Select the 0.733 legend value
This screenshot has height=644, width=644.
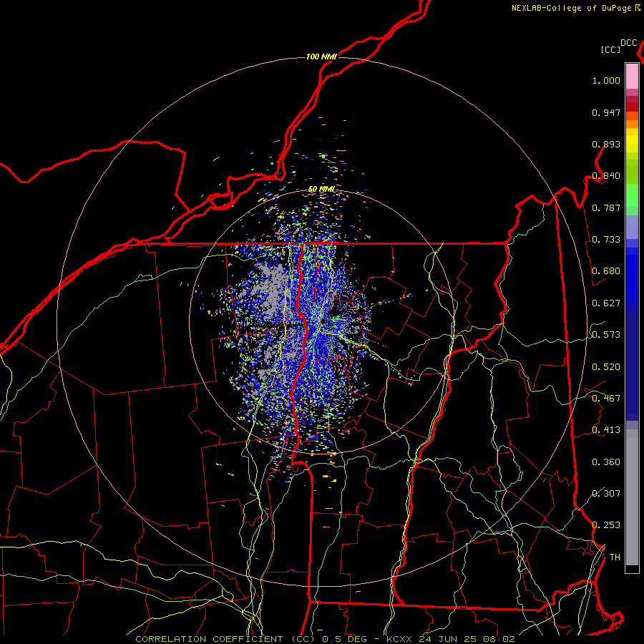606,240
